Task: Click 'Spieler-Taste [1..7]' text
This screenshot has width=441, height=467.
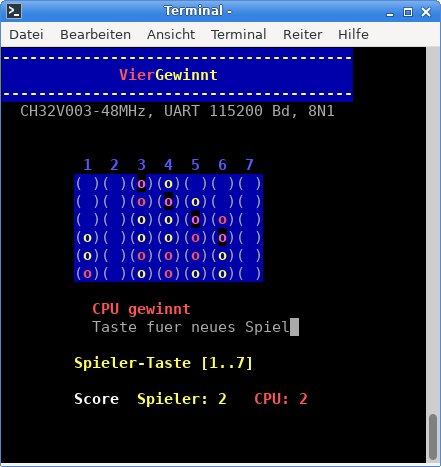Action: click(x=163, y=363)
